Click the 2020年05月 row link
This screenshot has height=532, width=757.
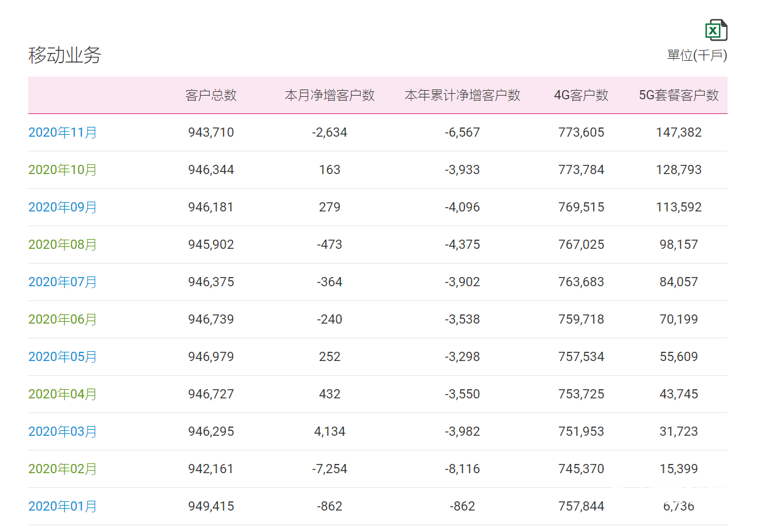click(63, 357)
